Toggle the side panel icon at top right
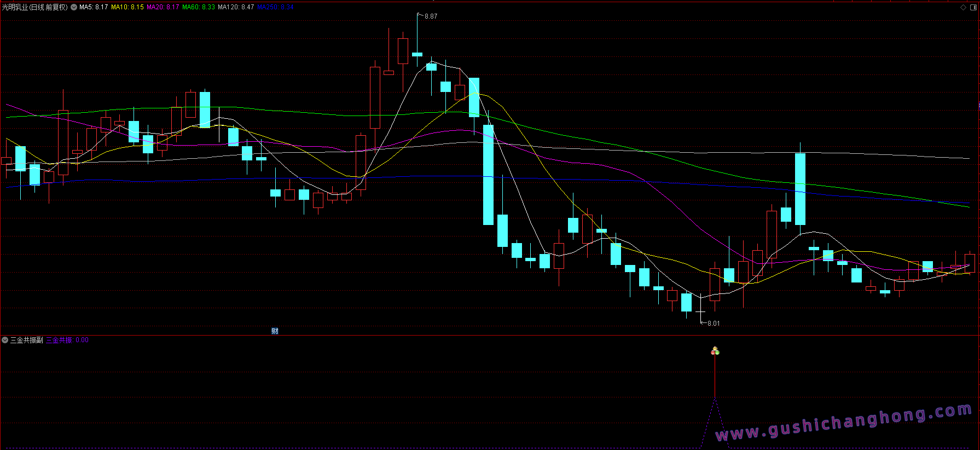This screenshot has height=450, width=980. click(x=973, y=7)
